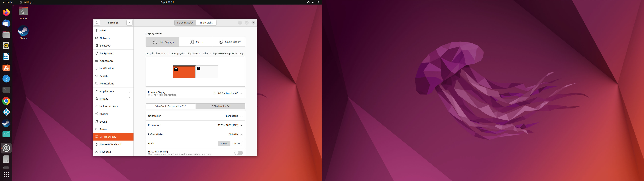The height and width of the screenshot is (181, 644).
Task: Open Rhythmbox music player in dock
Action: 6,46
